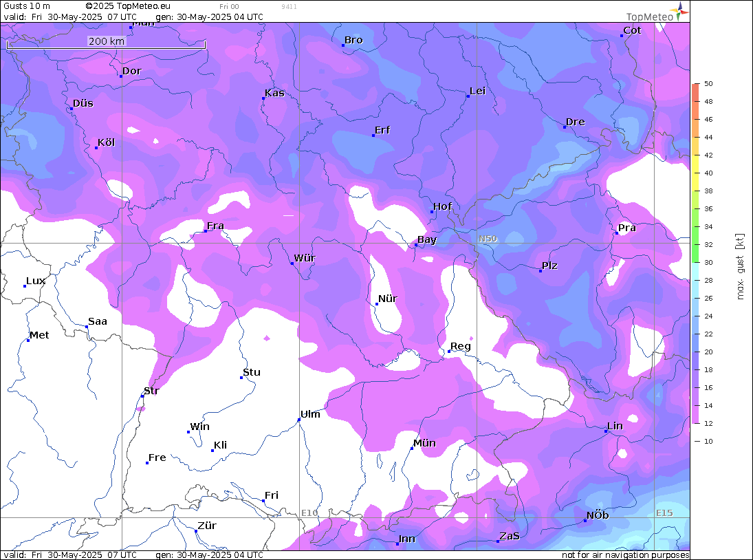Select the Bay city marker

click(416, 245)
